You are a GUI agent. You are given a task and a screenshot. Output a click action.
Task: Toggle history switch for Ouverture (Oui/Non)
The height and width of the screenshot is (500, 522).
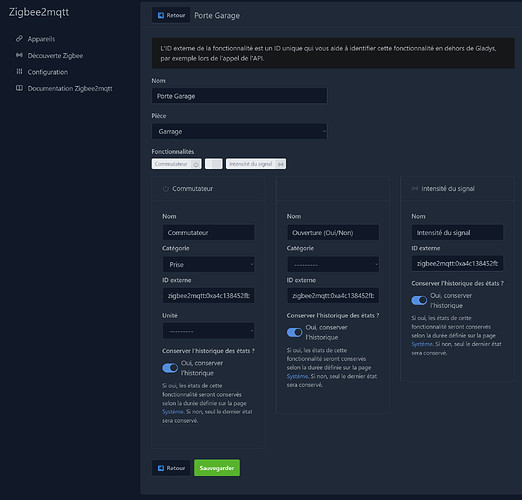tap(295, 332)
